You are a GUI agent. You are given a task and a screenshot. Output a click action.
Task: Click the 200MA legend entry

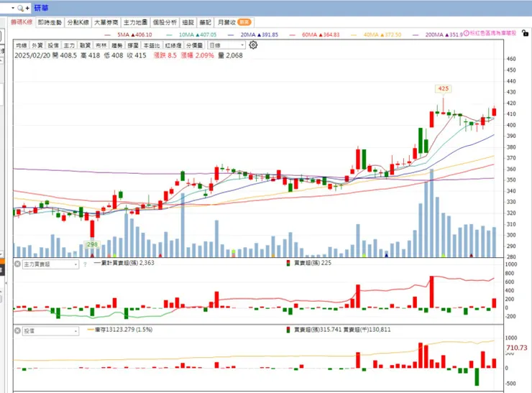click(x=438, y=34)
